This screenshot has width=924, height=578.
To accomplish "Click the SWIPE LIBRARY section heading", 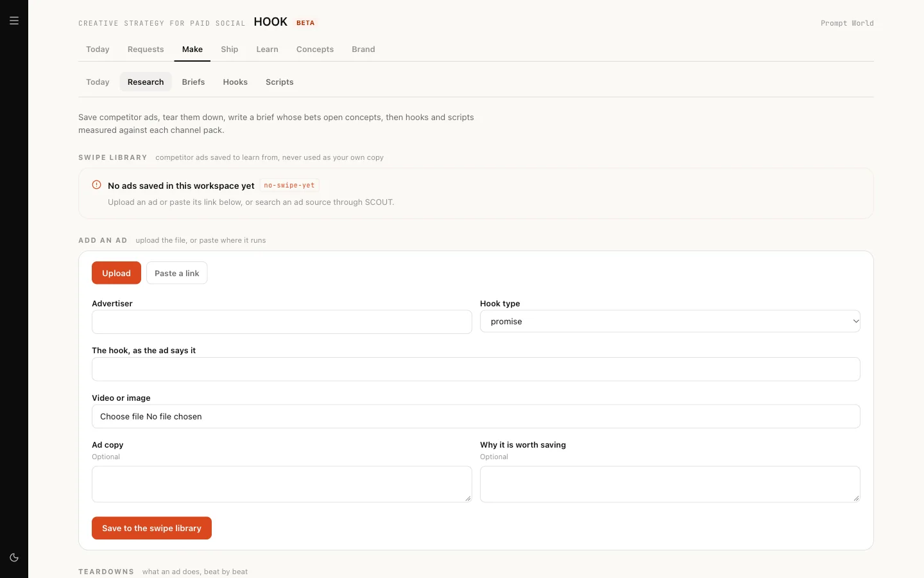I will (x=113, y=157).
